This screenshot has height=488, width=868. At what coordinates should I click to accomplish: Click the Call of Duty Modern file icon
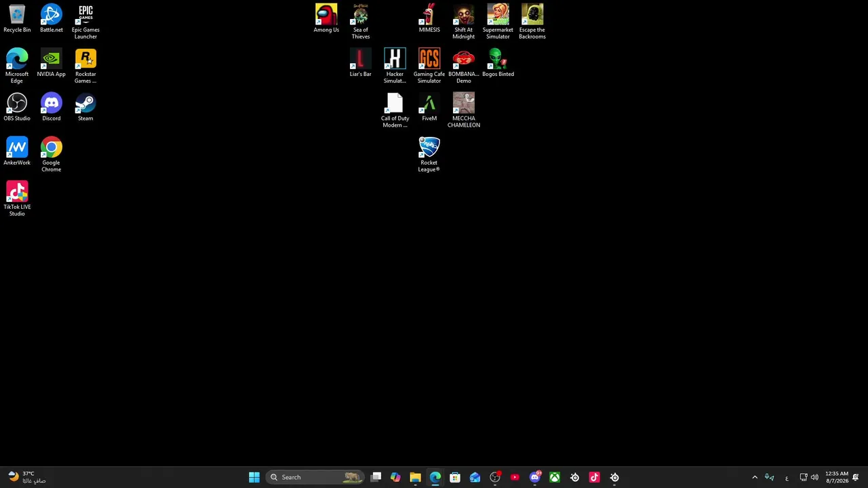coord(395,110)
